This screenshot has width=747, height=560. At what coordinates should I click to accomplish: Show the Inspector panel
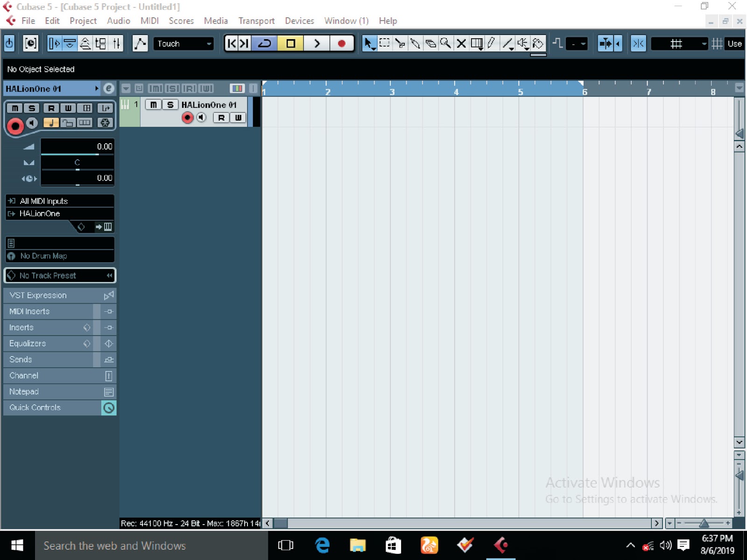tap(55, 43)
